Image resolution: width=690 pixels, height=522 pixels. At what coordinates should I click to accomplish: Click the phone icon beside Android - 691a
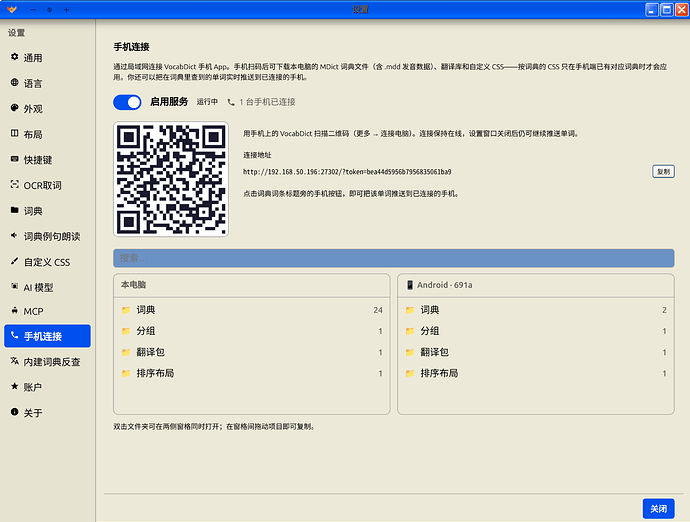410,285
